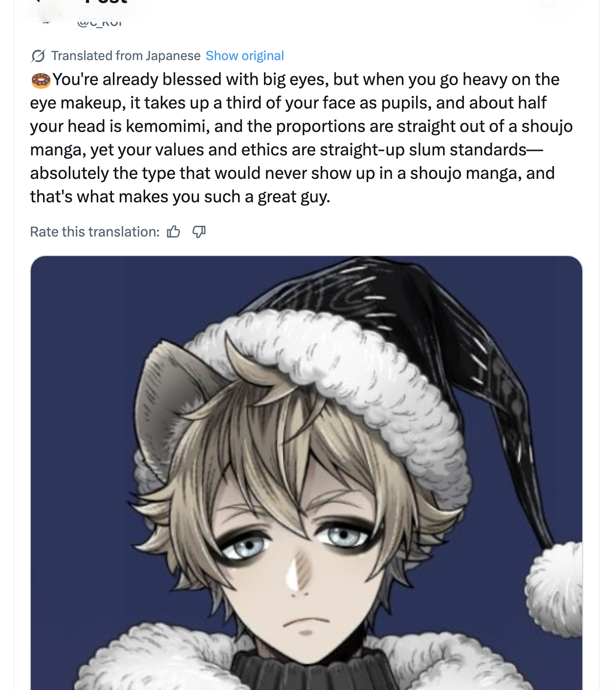Click the Rate this translation label

pos(95,232)
